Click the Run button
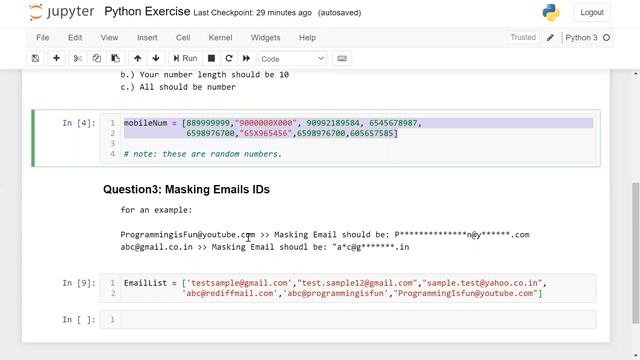Image resolution: width=640 pixels, height=360 pixels. click(x=185, y=58)
